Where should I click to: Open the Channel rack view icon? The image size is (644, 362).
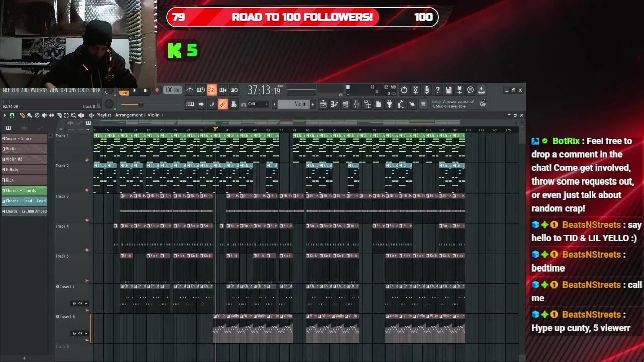(x=346, y=104)
